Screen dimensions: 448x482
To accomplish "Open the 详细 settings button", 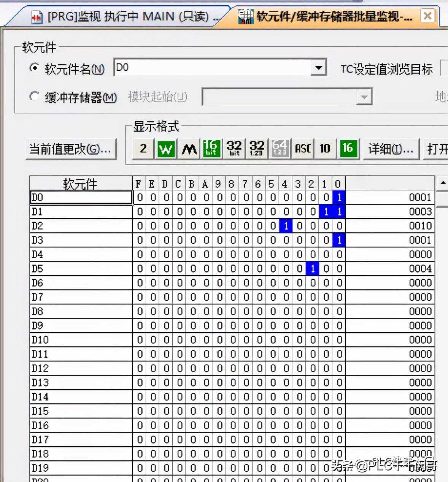I will (x=391, y=149).
